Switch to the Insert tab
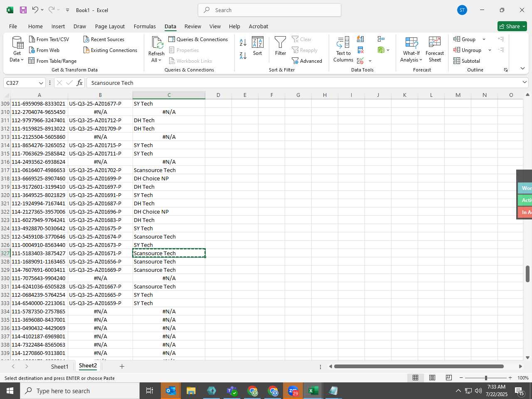Viewport: 532px width, 399px height. tap(58, 26)
